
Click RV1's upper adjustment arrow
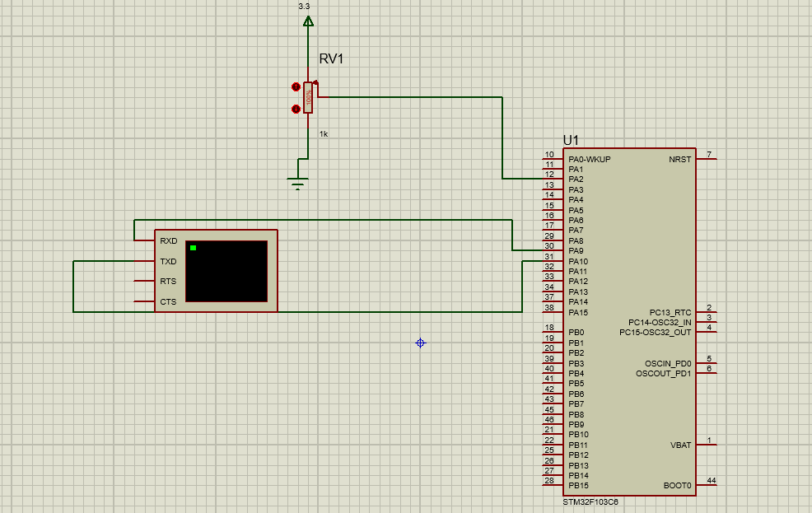(x=295, y=85)
